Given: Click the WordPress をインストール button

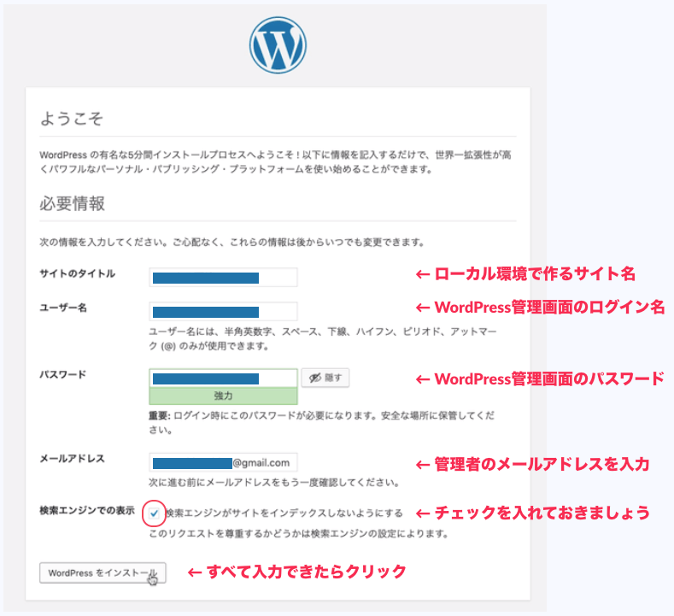Looking at the screenshot, I should tap(103, 572).
